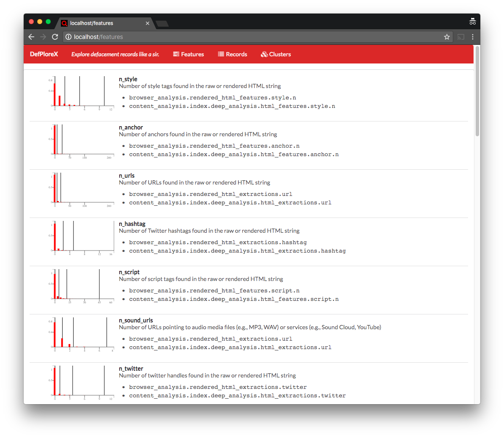Click the n_style feature title

128,79
